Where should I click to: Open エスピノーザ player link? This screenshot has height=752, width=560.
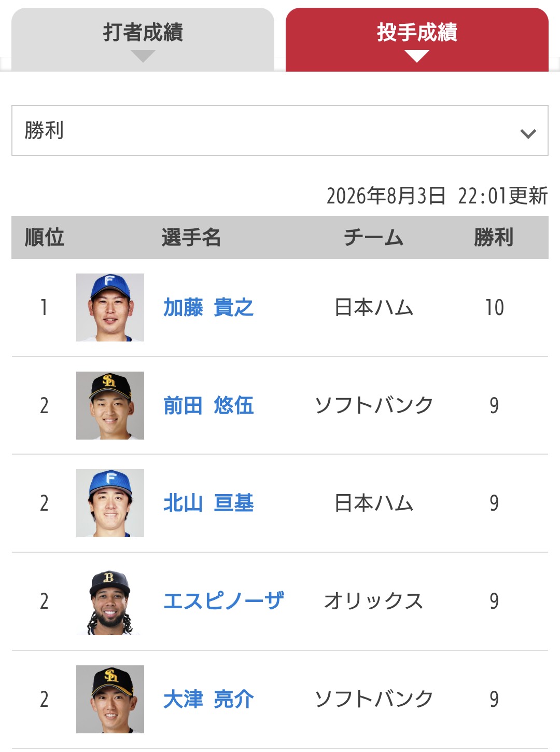click(x=223, y=601)
